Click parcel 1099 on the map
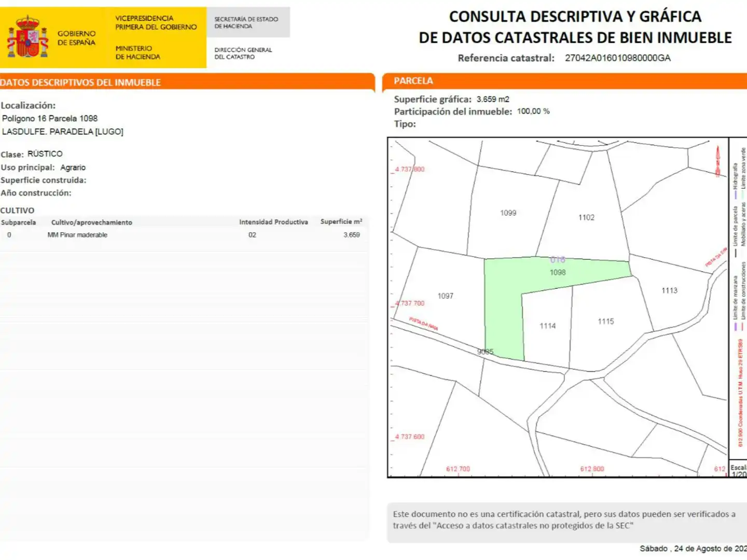Screen dimensions: 747x560 (x=508, y=213)
